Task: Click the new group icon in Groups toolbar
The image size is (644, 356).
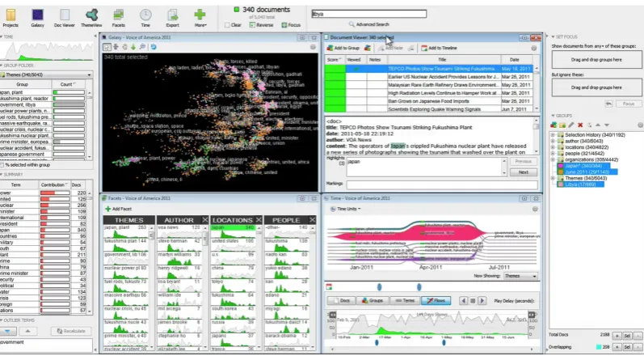Action: [554, 125]
